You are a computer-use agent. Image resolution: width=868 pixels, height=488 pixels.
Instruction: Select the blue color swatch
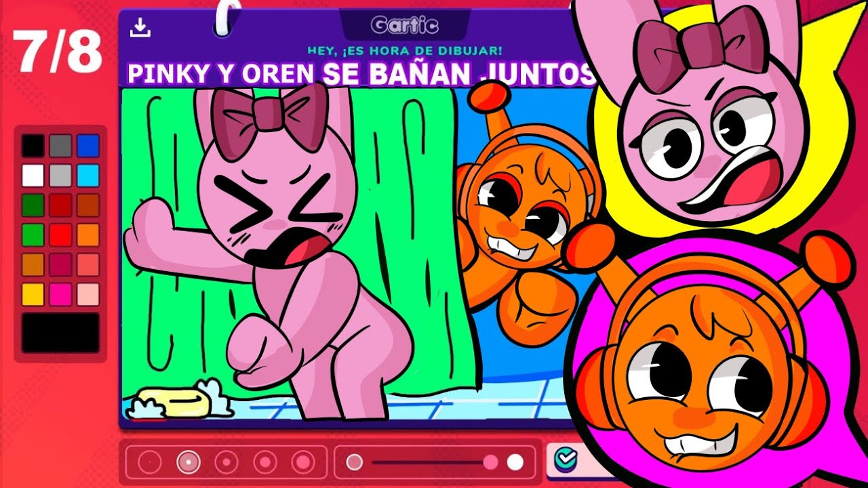(88, 145)
